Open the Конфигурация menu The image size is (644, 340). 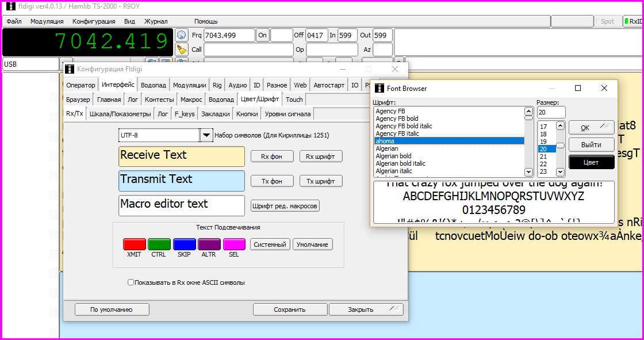94,21
